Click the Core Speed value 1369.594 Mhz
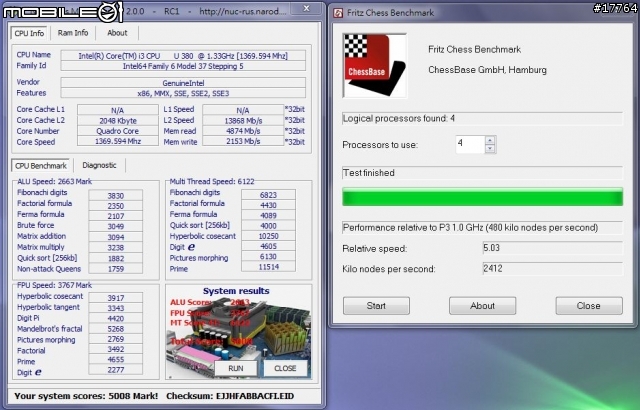 click(118, 142)
